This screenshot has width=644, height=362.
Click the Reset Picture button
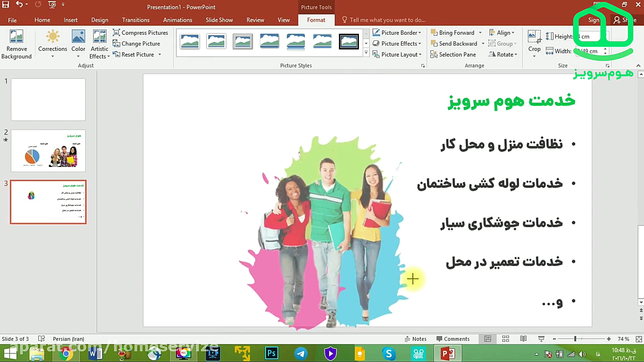pos(134,54)
